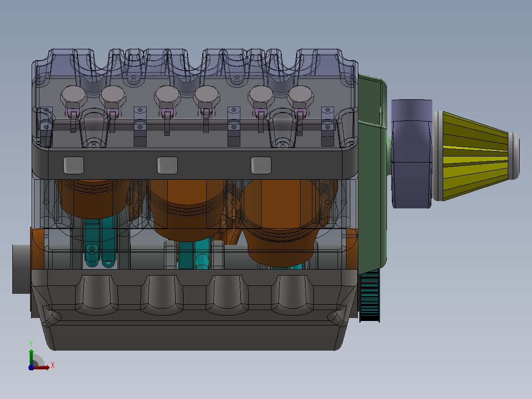Select the dark gray oil pan

click(194, 310)
